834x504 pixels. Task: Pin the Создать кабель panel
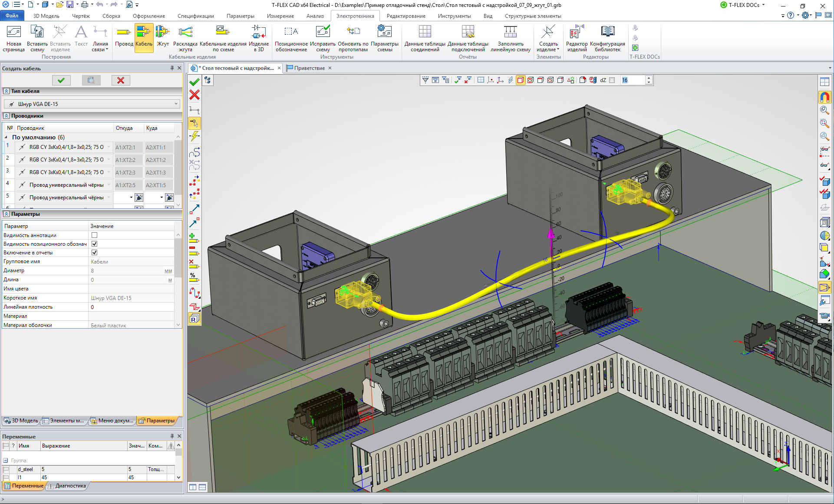[x=172, y=68]
